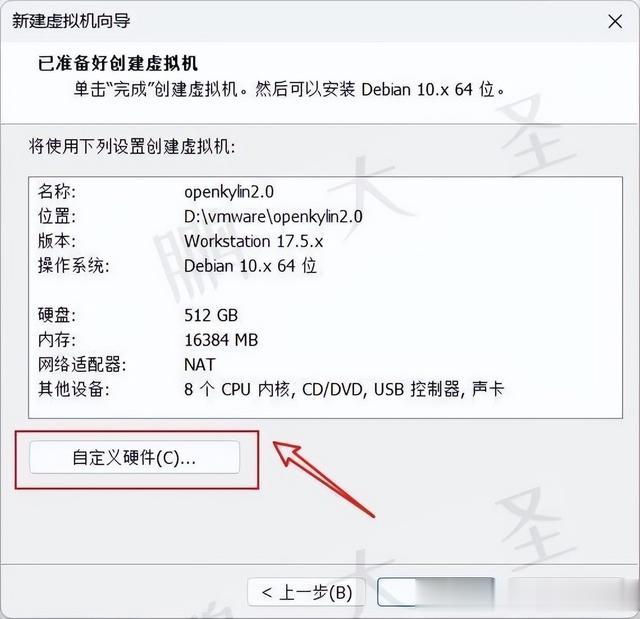
Task: Click the focused button right of 上一步(B)
Action: click(x=436, y=592)
